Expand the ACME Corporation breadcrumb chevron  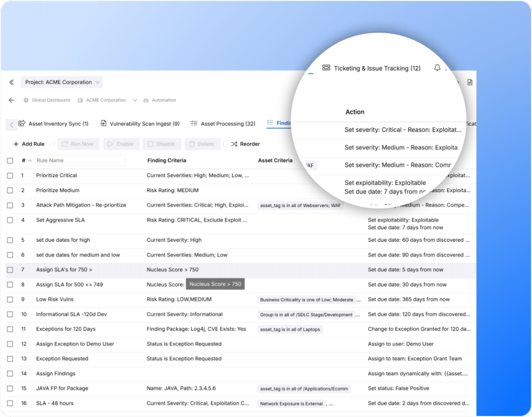[x=135, y=100]
